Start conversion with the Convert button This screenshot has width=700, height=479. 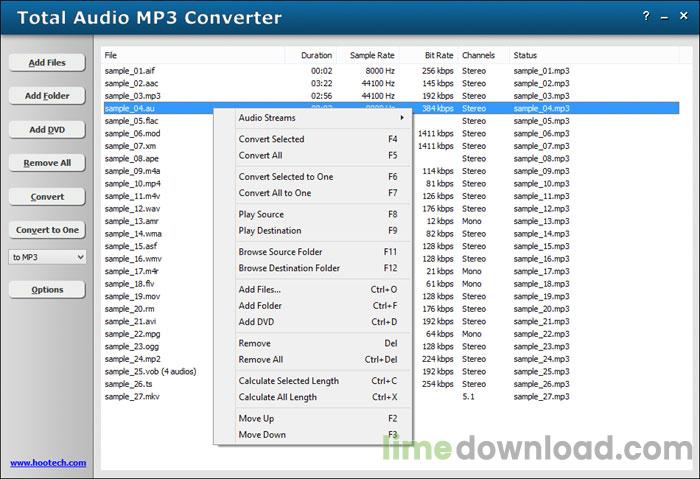[x=47, y=196]
